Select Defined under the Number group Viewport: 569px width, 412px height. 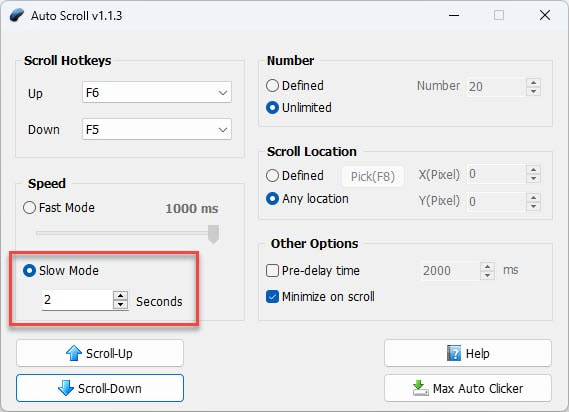(273, 86)
